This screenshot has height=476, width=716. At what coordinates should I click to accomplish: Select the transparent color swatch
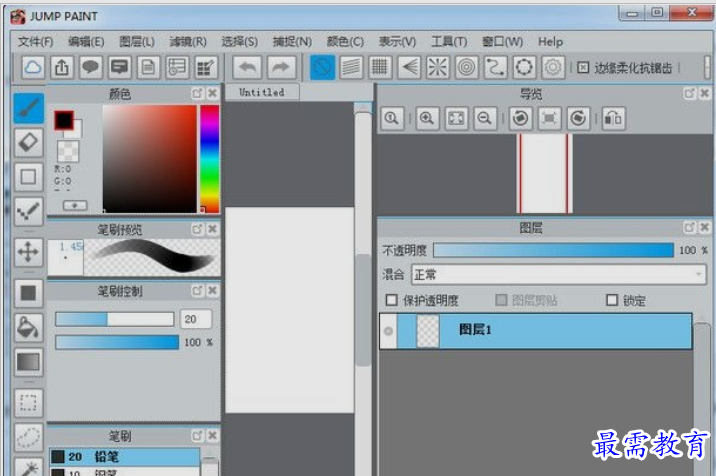click(x=68, y=151)
